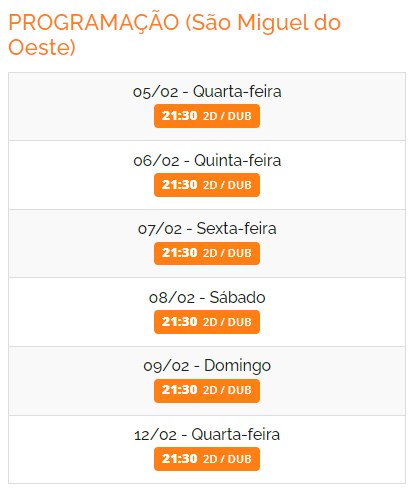
Task: Click the 2D / DUB label under Domingo
Action: (x=227, y=390)
